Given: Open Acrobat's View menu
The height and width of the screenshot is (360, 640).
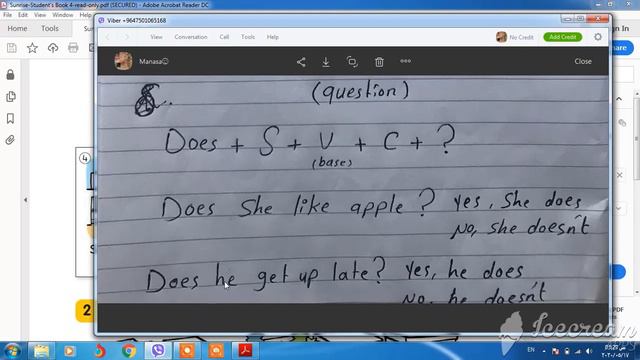Looking at the screenshot, I should 40,15.
